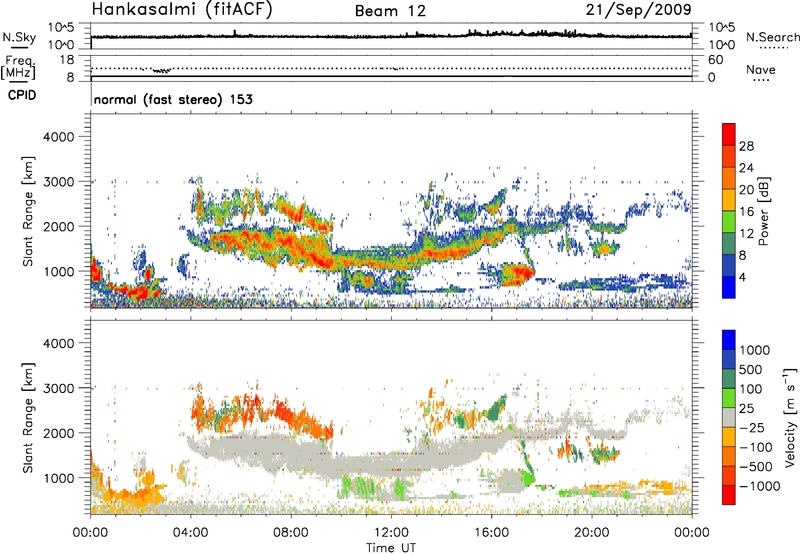Click the '−1000' label on the Velocity color bar
The image size is (800, 554).
pyautogui.click(x=759, y=486)
